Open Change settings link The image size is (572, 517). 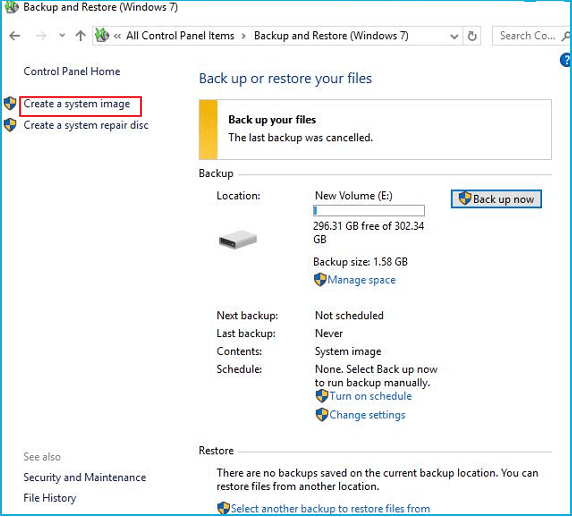tap(367, 415)
